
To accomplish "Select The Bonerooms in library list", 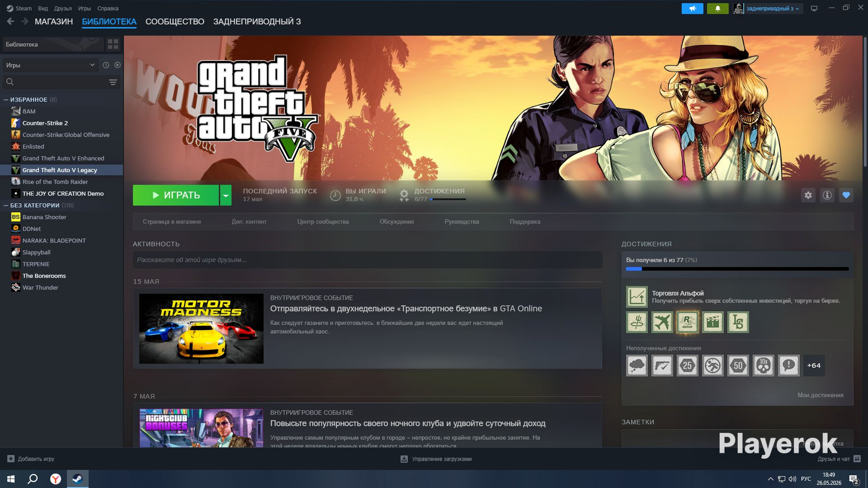I will [62, 276].
